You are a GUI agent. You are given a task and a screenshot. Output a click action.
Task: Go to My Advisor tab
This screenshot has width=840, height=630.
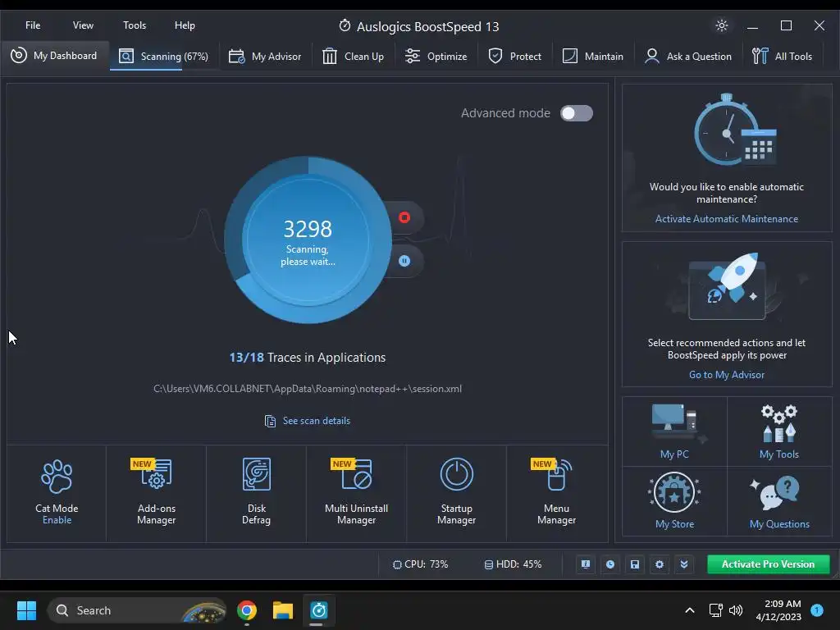pyautogui.click(x=265, y=57)
